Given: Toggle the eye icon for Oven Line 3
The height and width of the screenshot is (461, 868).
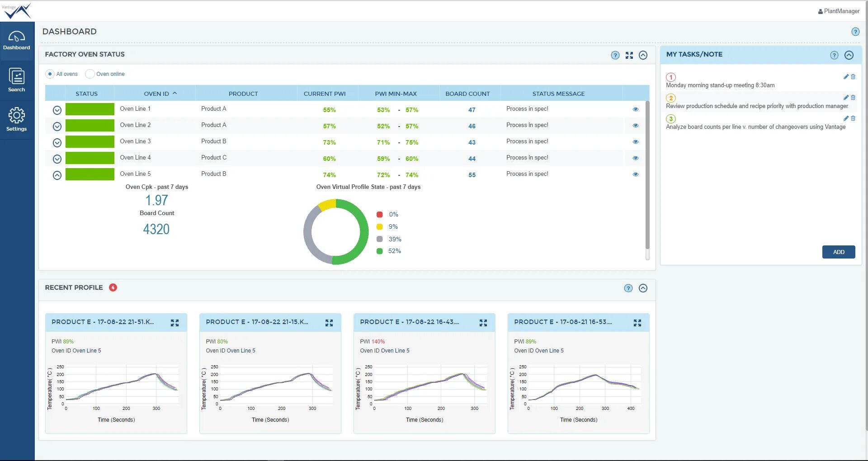Looking at the screenshot, I should (x=636, y=141).
